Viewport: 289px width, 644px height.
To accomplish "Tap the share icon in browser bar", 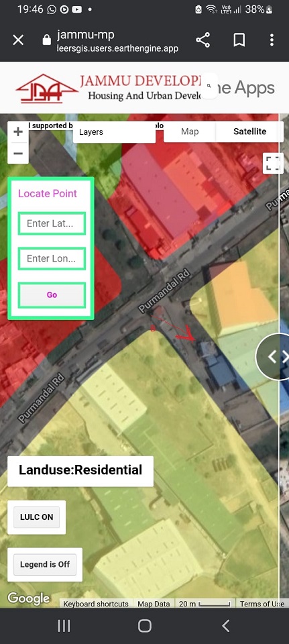I will [203, 40].
